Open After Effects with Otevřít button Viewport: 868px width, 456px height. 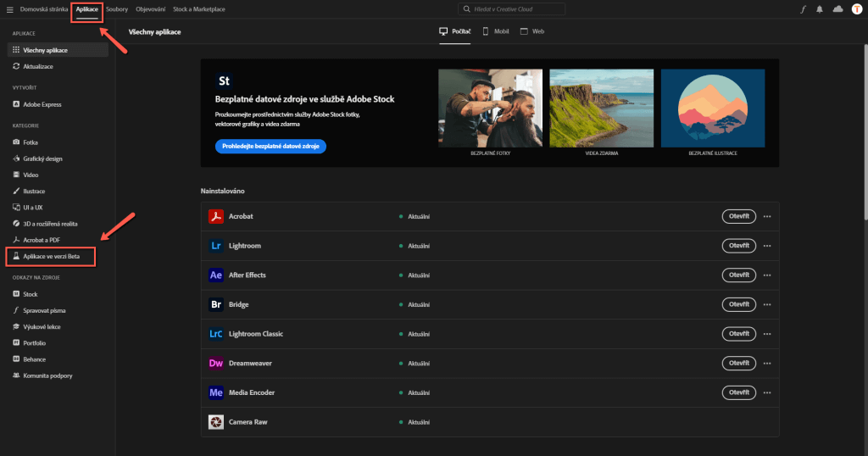pos(738,275)
